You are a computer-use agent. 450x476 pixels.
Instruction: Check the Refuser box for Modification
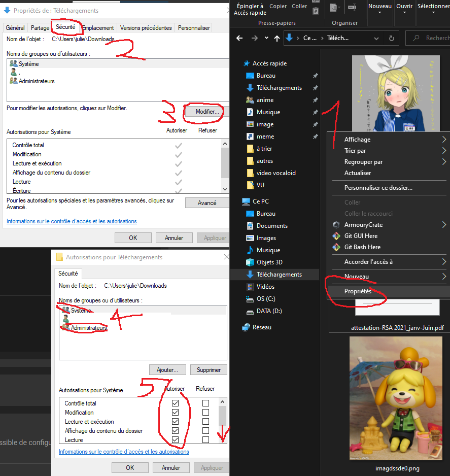[205, 413]
